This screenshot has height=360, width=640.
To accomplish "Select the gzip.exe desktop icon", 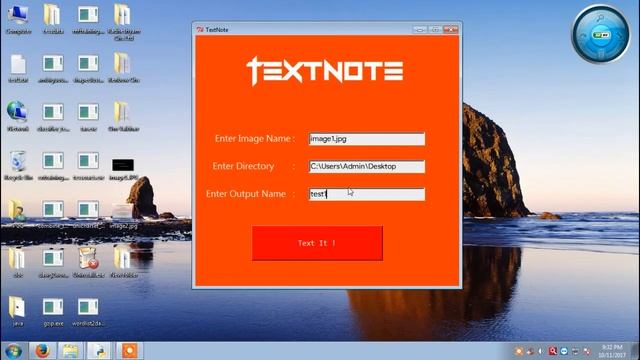I will 53,312.
